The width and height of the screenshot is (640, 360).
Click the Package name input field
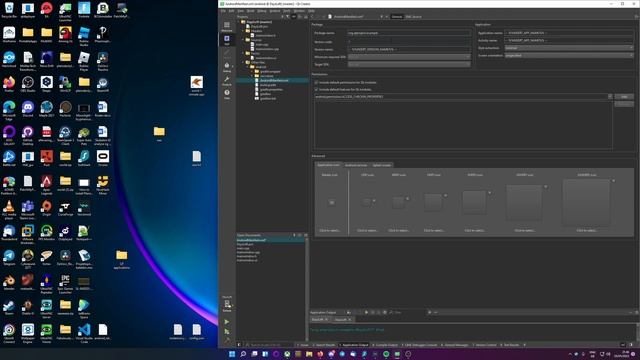tap(409, 33)
